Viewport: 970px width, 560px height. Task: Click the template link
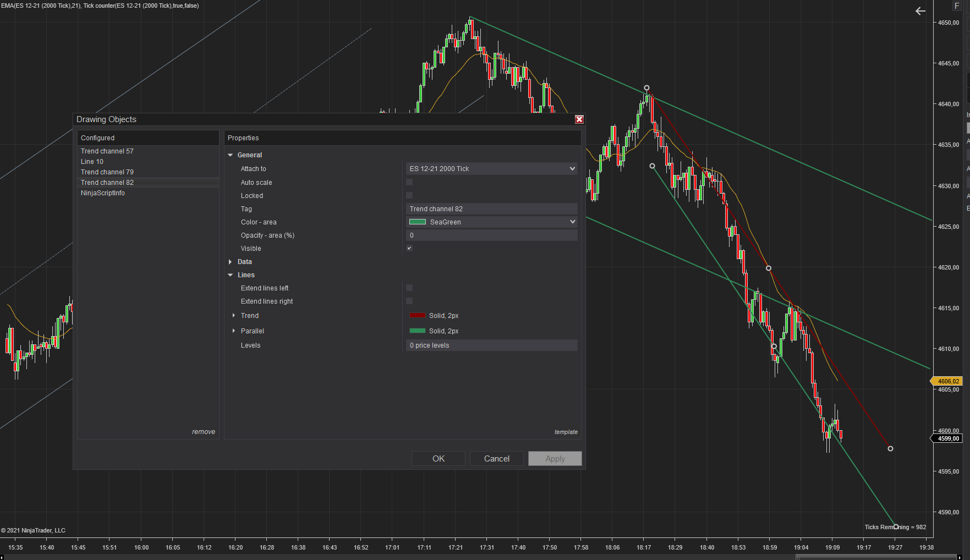(566, 432)
